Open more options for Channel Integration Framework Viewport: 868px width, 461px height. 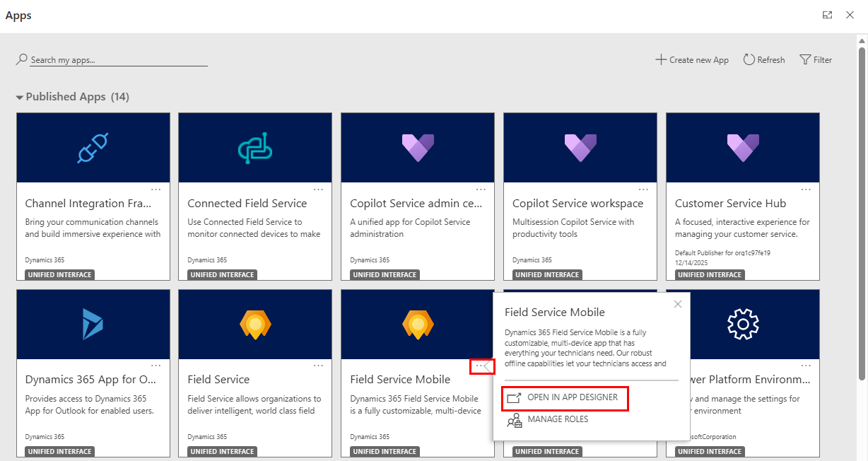[x=156, y=189]
